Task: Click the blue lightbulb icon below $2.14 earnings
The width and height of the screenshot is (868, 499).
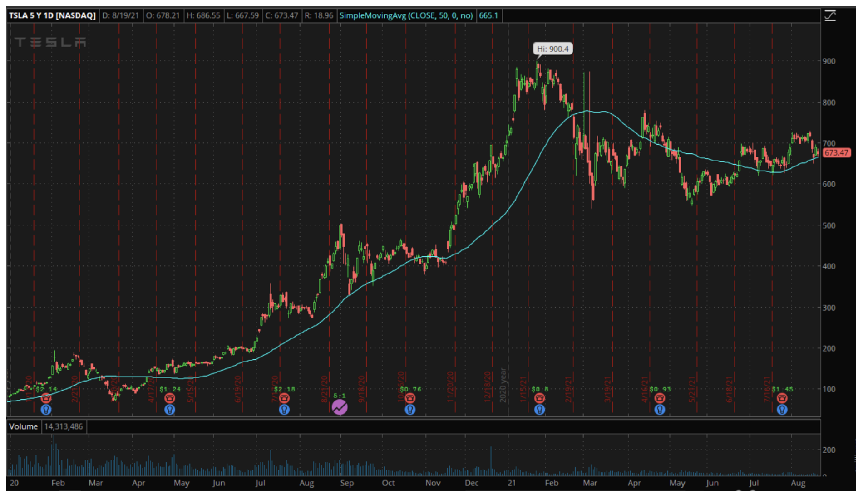Action: point(46,410)
